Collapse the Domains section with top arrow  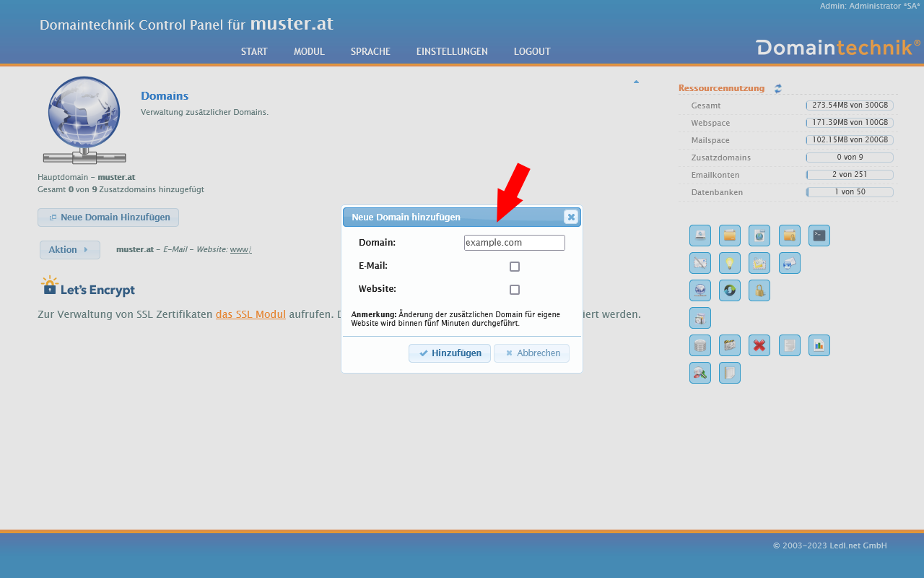point(636,82)
